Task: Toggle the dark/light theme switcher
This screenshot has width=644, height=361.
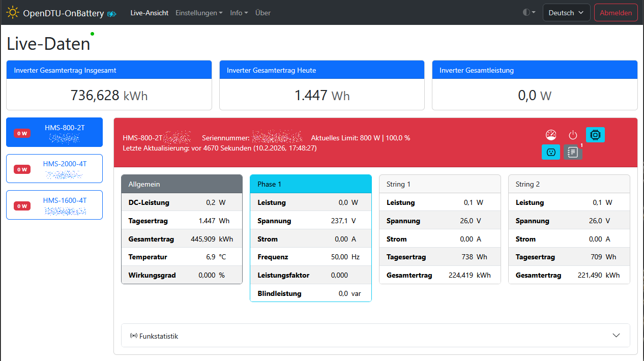Action: click(x=529, y=13)
